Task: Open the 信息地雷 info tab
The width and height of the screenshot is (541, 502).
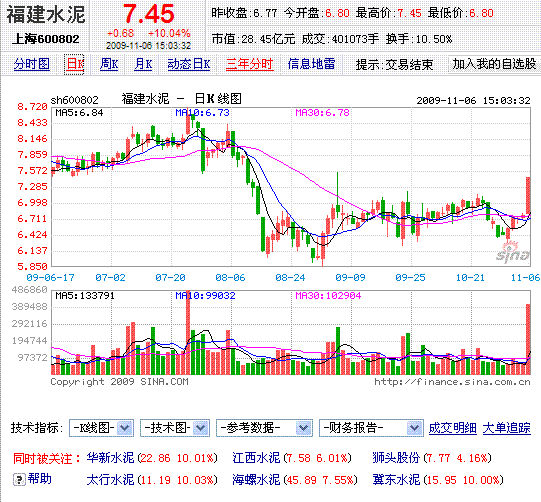Action: 311,64
